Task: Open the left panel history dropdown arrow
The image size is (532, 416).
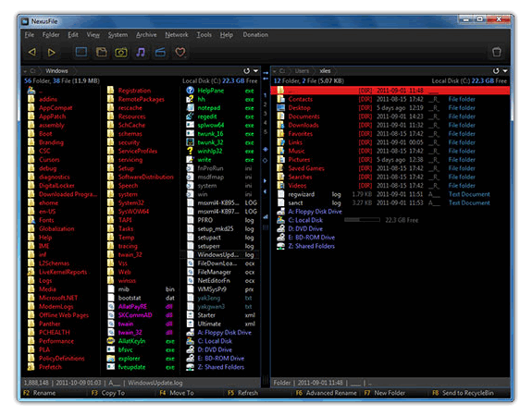Action: point(255,71)
